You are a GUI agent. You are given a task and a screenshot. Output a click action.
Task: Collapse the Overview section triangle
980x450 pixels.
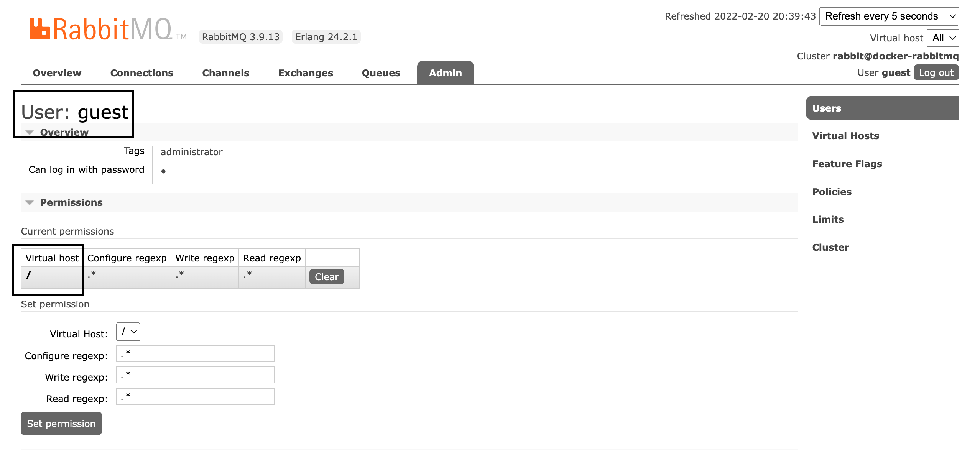pyautogui.click(x=29, y=132)
